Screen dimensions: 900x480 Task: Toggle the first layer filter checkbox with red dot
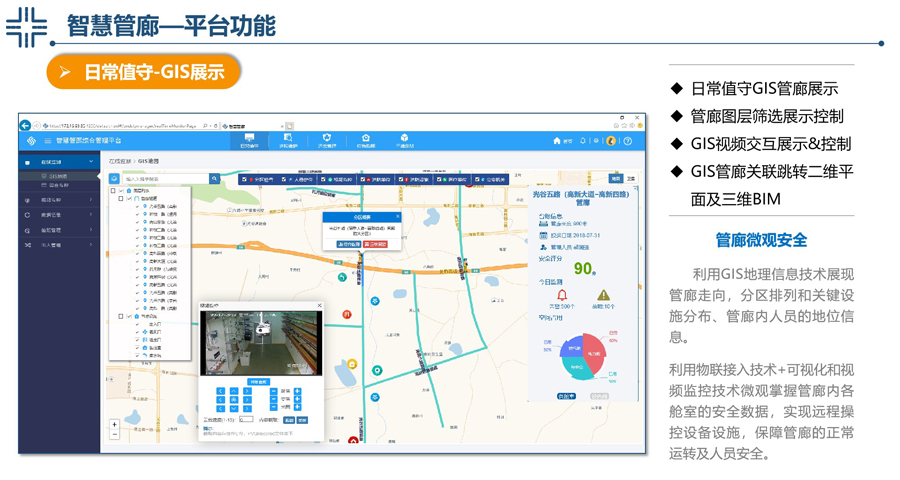[244, 180]
